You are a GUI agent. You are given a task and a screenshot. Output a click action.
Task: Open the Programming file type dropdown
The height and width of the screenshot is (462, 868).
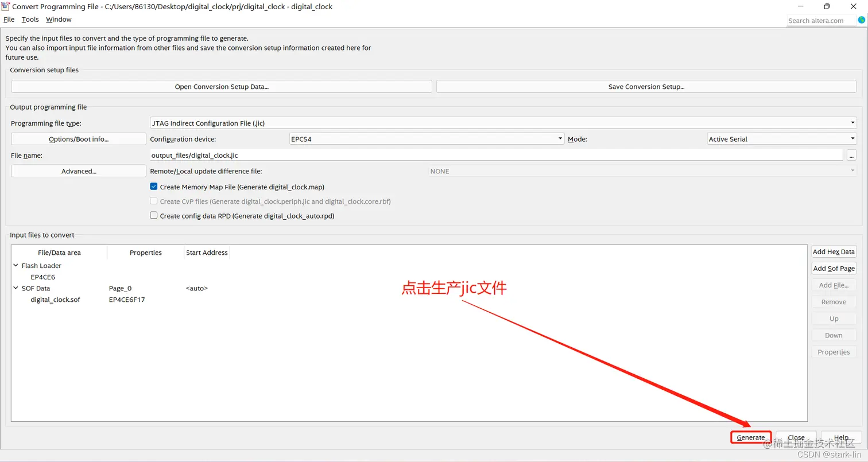(503, 123)
